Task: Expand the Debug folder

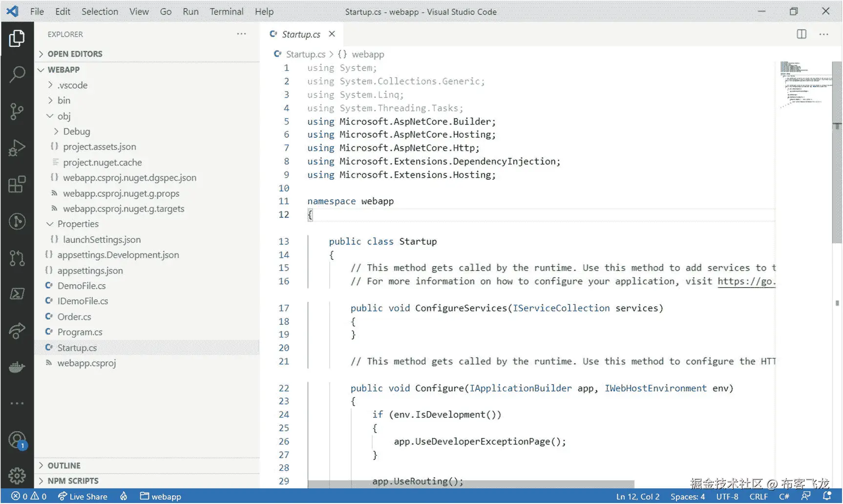Action: pos(147,131)
